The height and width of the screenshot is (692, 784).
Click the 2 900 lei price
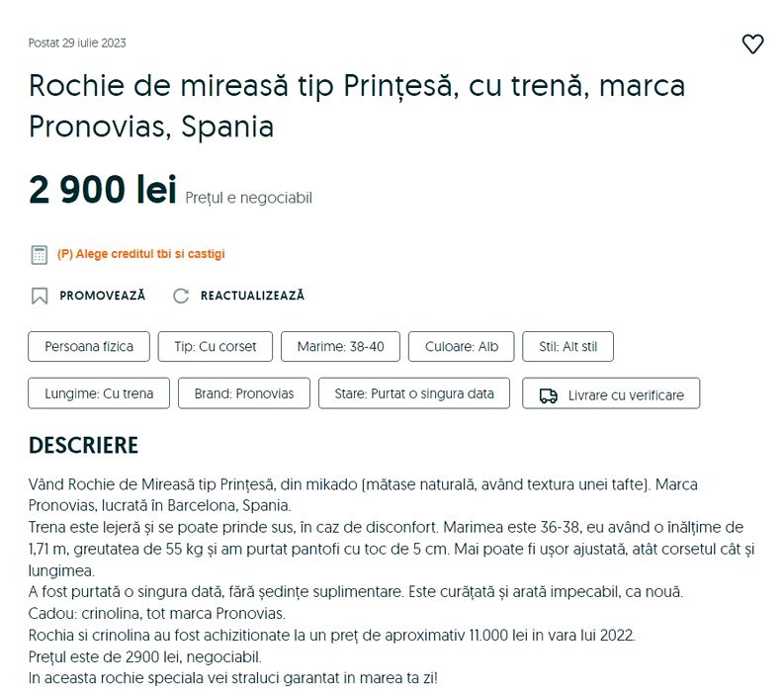pyautogui.click(x=103, y=190)
